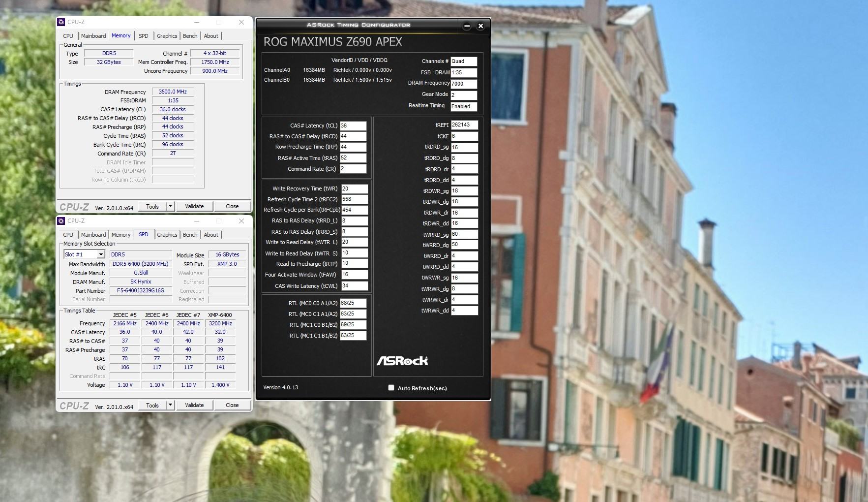868x502 pixels.
Task: Click the CPU-Z app icon in the lower window title bar
Action: [61, 221]
